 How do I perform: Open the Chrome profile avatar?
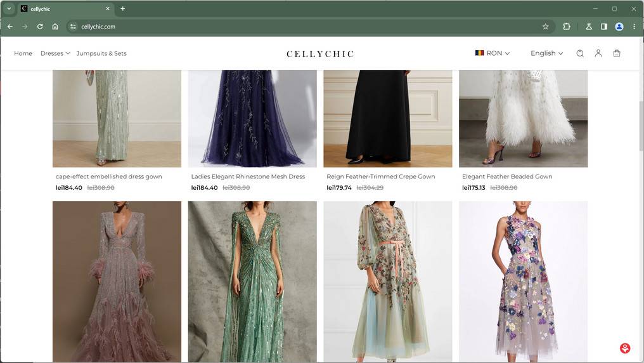tap(619, 26)
